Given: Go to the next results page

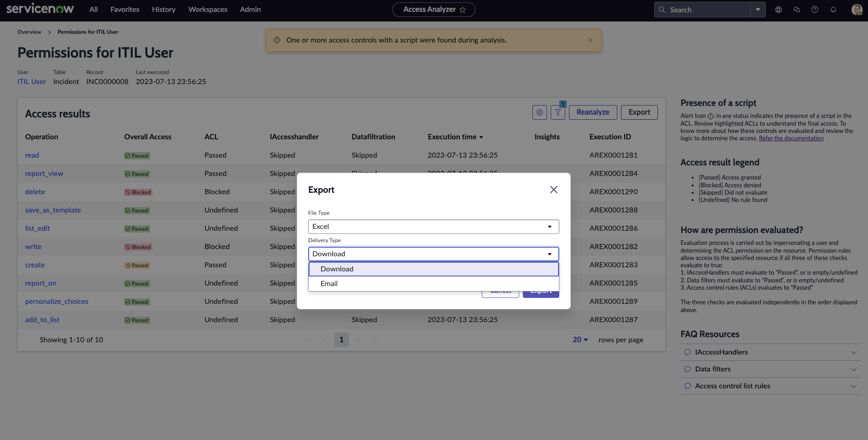Looking at the screenshot, I should [x=358, y=340].
